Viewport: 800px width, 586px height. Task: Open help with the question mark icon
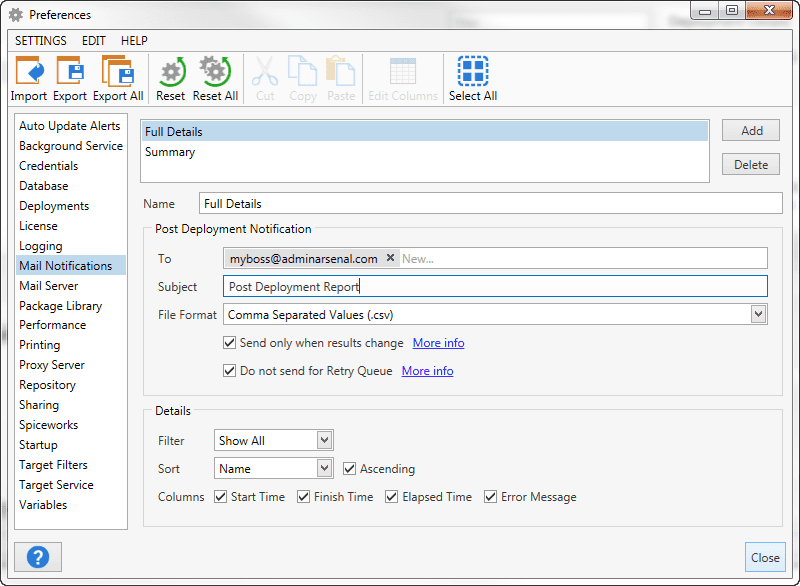pos(38,557)
